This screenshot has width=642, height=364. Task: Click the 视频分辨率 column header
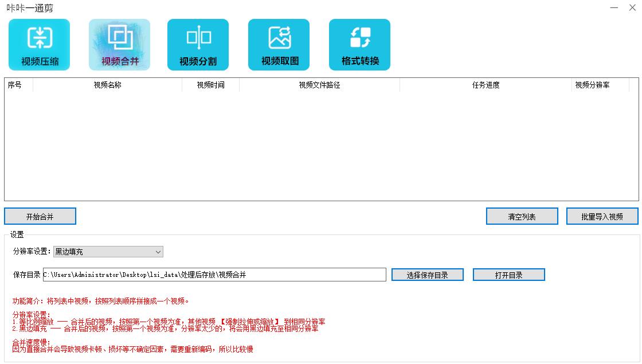[593, 85]
